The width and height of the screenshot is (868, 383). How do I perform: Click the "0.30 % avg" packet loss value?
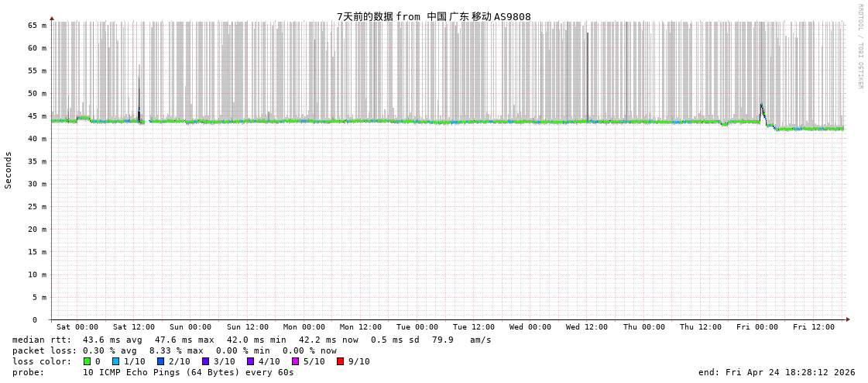click(x=112, y=351)
